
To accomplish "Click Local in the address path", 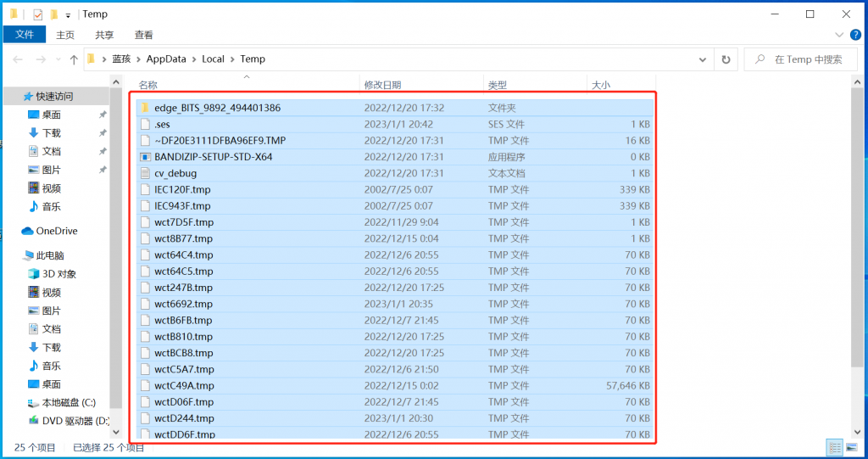I will [213, 59].
